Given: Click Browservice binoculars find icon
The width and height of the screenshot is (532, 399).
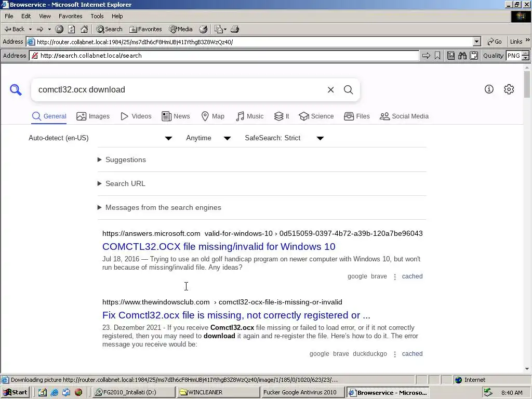Looking at the screenshot, I should pos(462,56).
